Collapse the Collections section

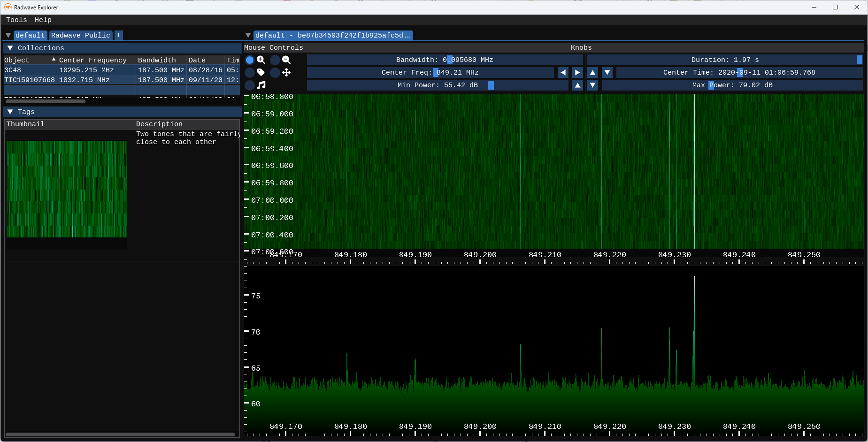pyautogui.click(x=10, y=48)
